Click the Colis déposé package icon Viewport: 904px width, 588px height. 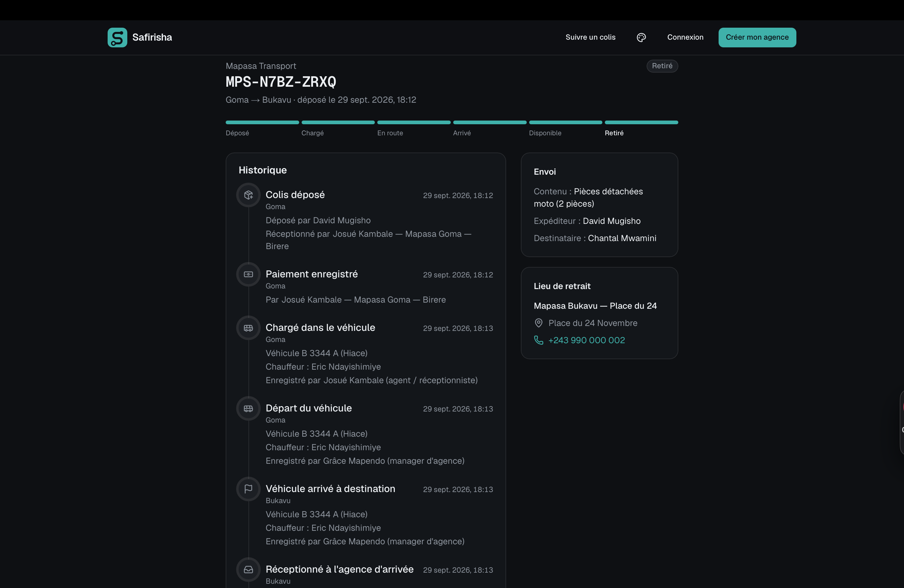coord(248,195)
